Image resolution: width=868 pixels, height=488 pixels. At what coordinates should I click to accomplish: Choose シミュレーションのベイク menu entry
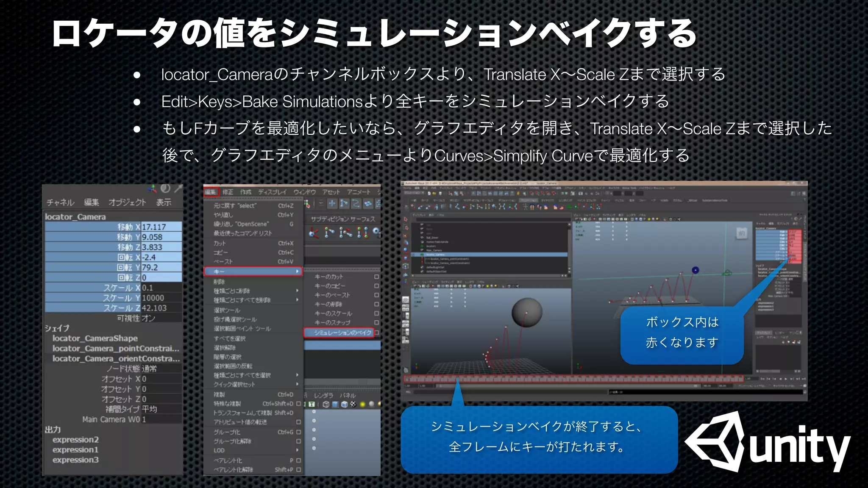pyautogui.click(x=342, y=333)
